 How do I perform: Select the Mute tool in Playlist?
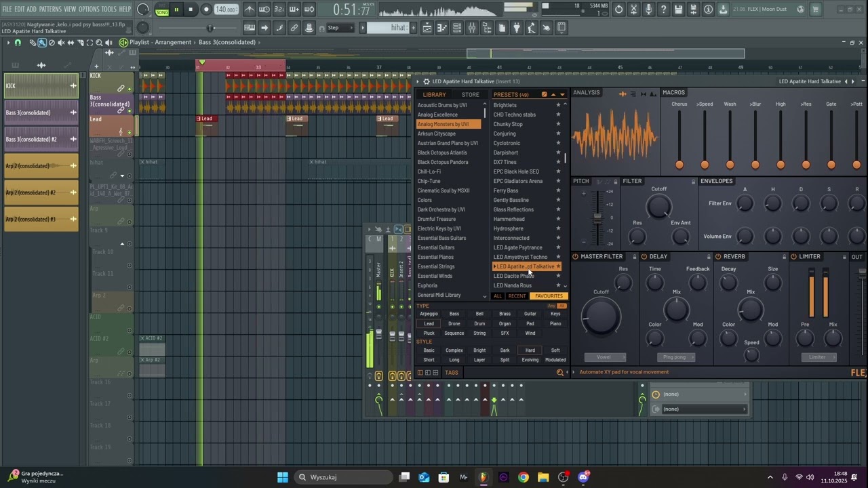pyautogui.click(x=61, y=43)
